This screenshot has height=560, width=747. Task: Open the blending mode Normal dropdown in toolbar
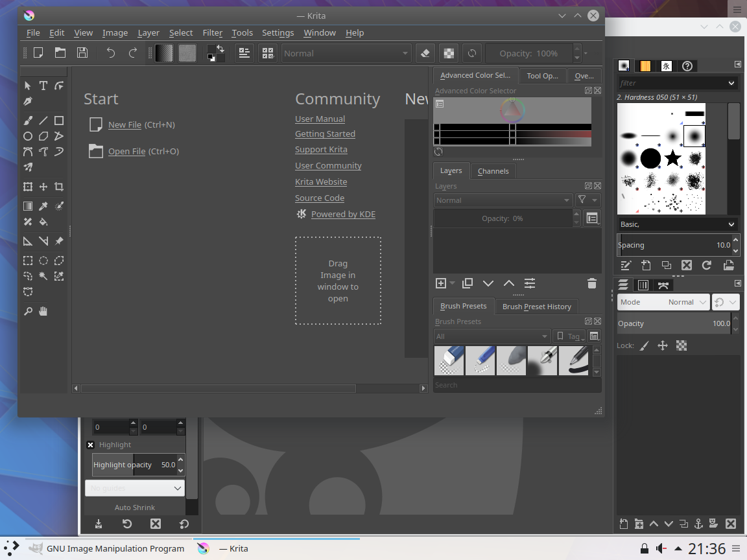(x=346, y=53)
